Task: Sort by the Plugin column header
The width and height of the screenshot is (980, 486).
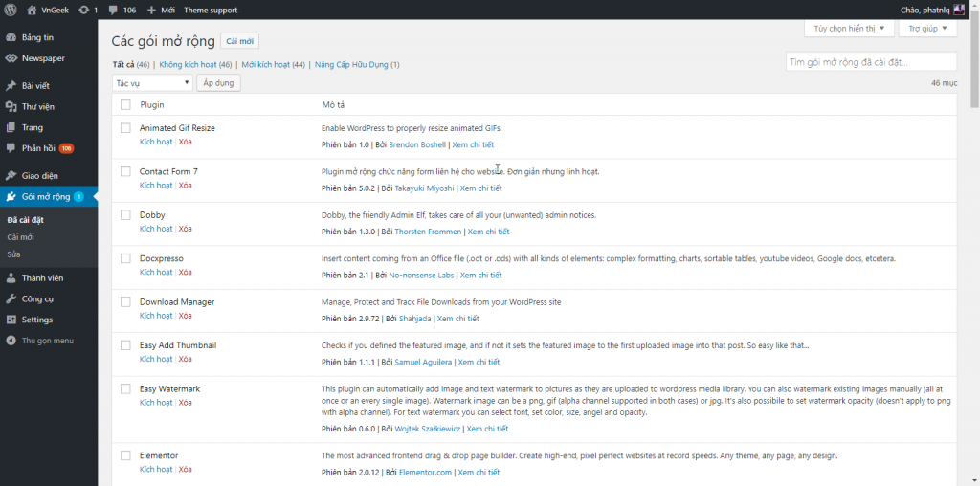Action: click(152, 105)
